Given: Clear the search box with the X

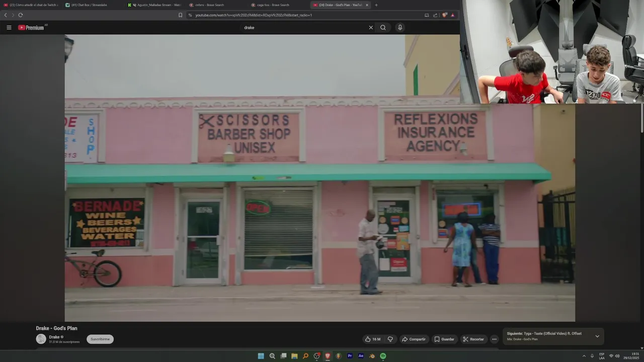Looking at the screenshot, I should (x=371, y=28).
